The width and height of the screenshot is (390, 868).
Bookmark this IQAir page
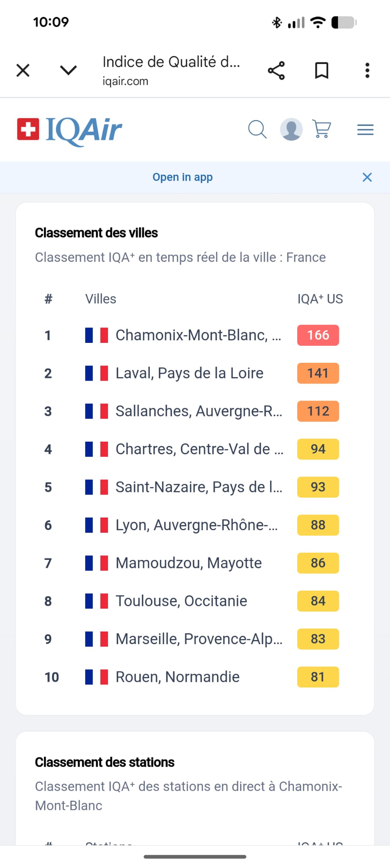[x=321, y=70]
